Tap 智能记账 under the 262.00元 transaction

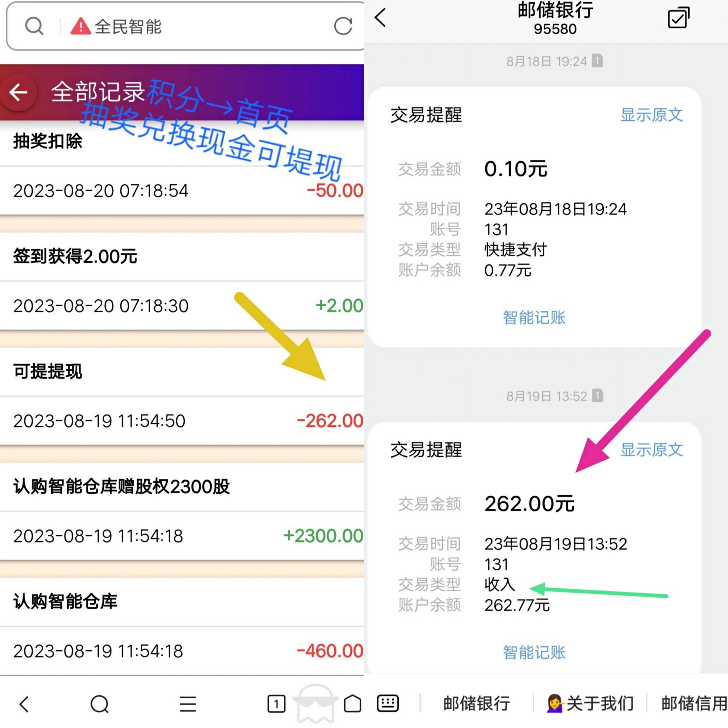[x=535, y=653]
